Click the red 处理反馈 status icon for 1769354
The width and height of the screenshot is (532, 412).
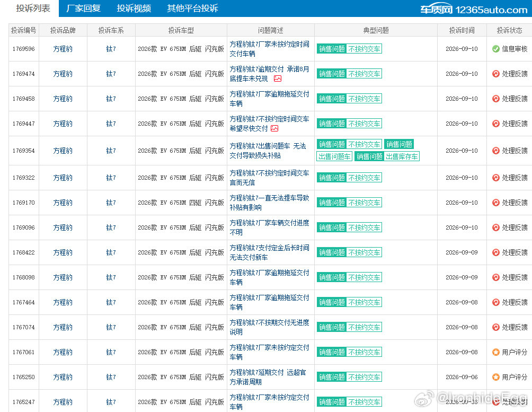[495, 151]
